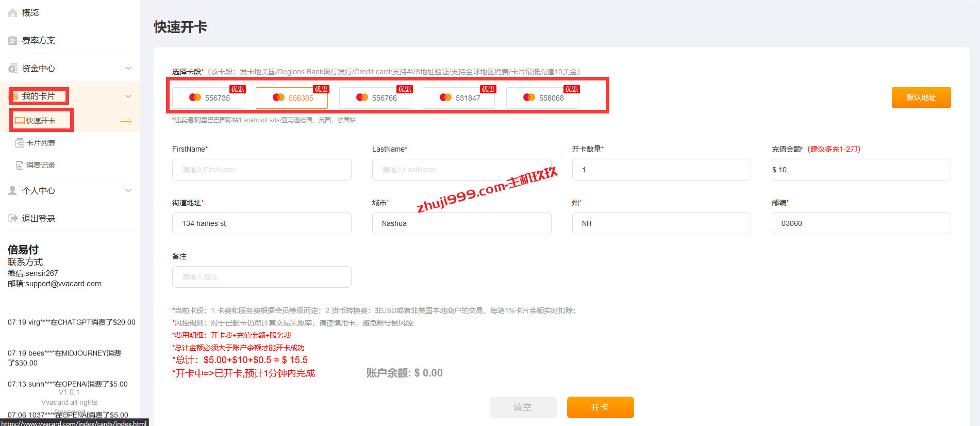Select card BIN 556735
Viewport: 980px width, 426px height.
point(208,97)
